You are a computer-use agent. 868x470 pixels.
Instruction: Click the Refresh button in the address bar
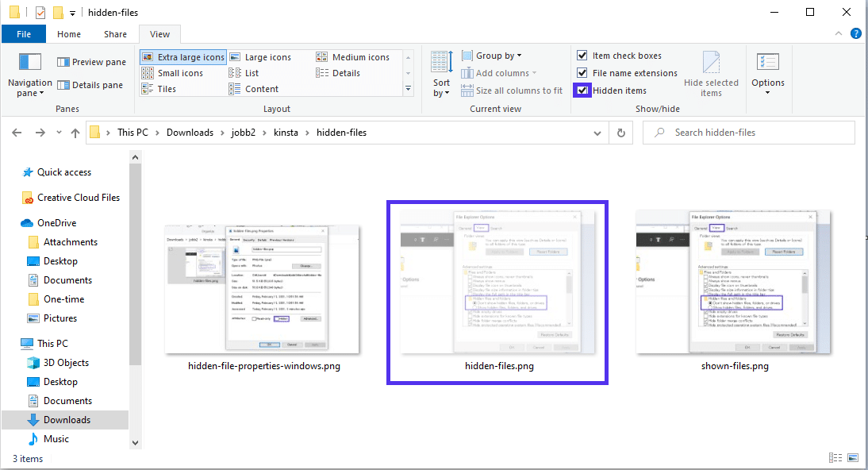(x=620, y=133)
